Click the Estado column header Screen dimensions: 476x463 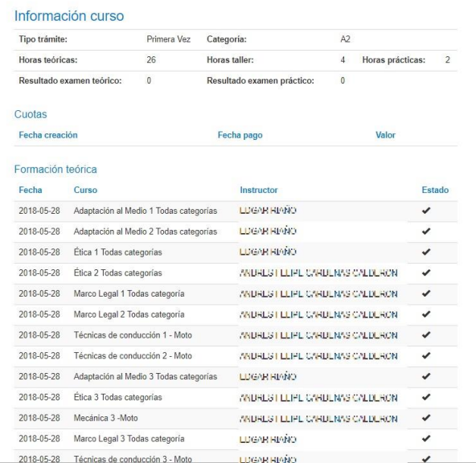[x=435, y=190]
